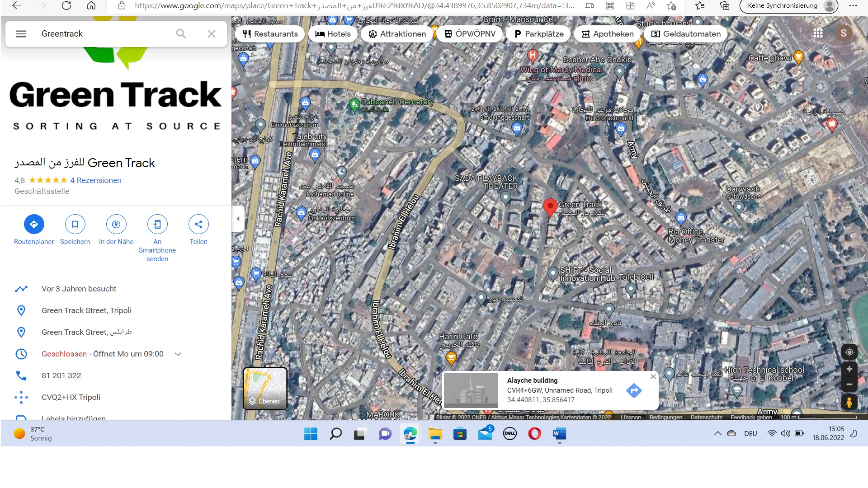Screen dimensions: 868x488
Task: Zoom out on the map
Action: click(x=849, y=385)
